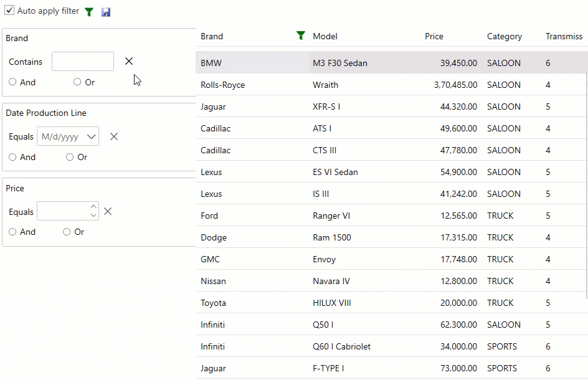The image size is (588, 380).
Task: Sort by the Model column header
Action: 325,36
